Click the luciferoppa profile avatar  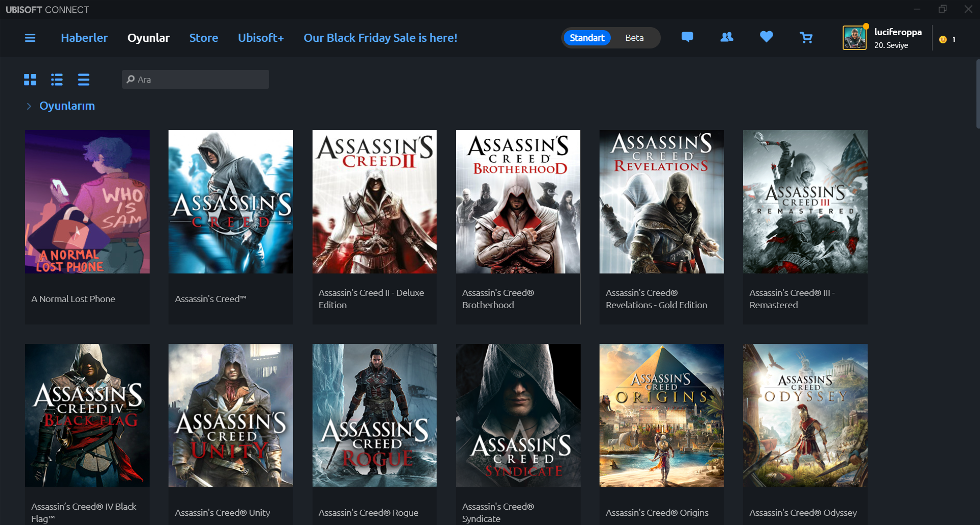(854, 38)
